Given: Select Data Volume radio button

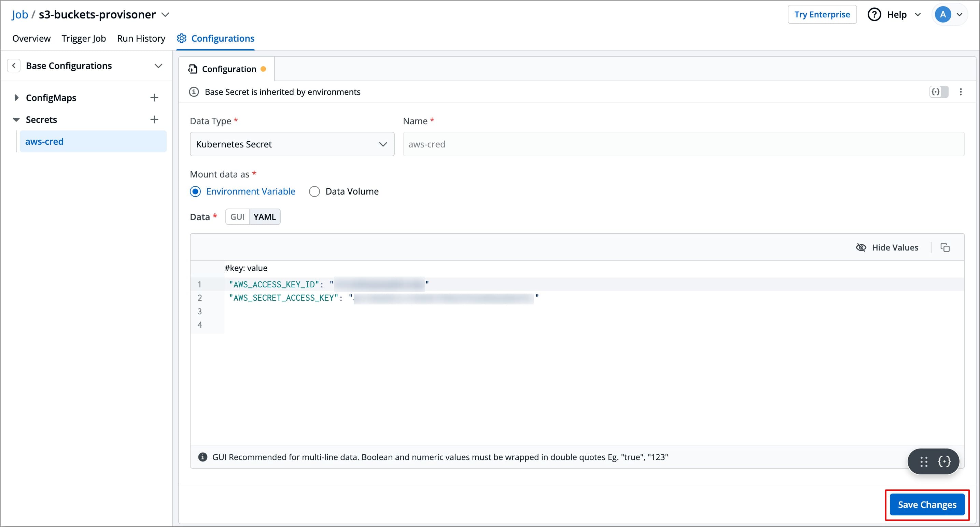Looking at the screenshot, I should [x=314, y=191].
